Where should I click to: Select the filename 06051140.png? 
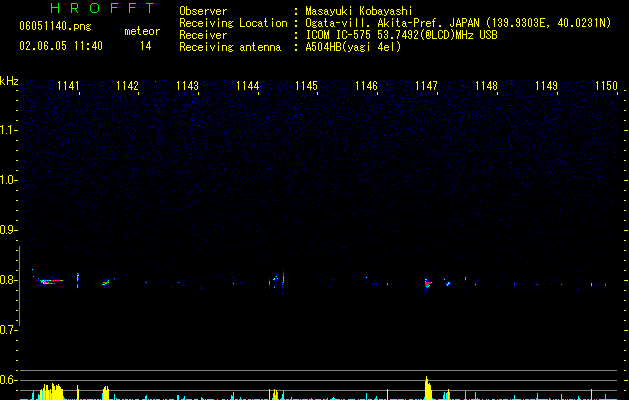55,26
